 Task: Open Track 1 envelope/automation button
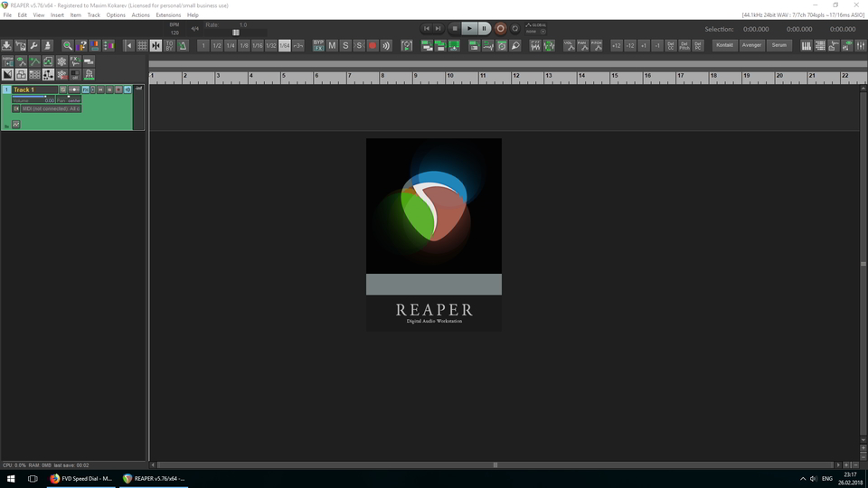tap(16, 125)
